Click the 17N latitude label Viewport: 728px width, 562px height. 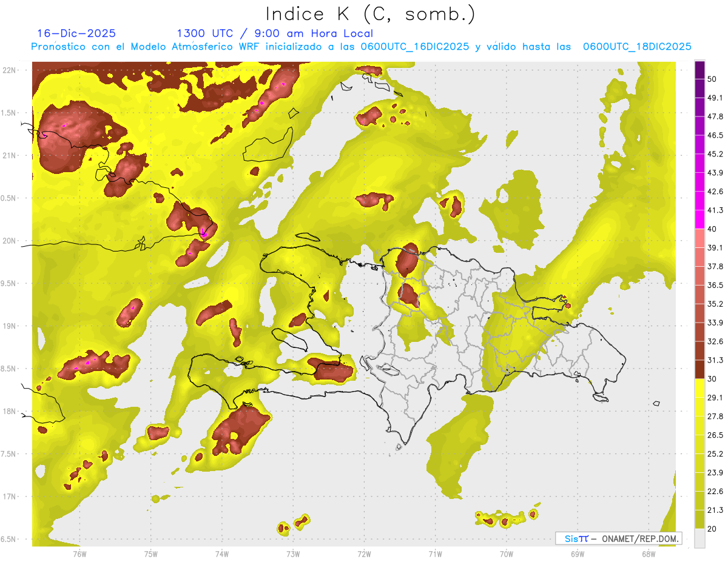pyautogui.click(x=10, y=497)
